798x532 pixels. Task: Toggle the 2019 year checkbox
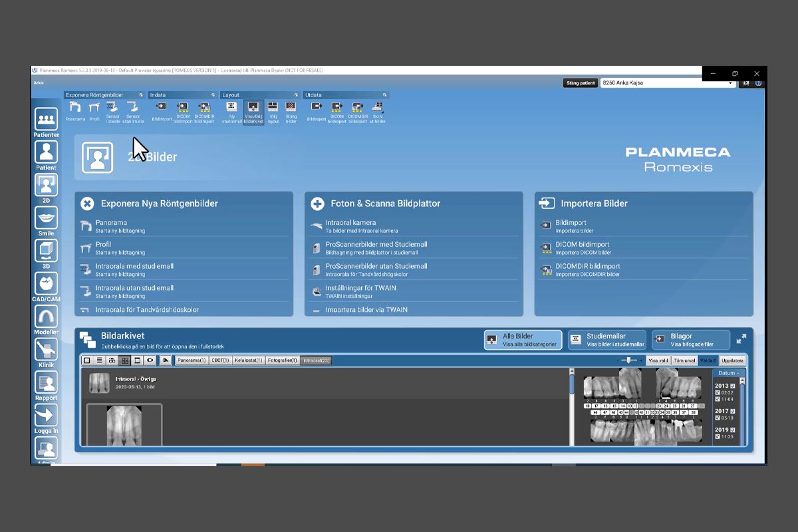733,430
